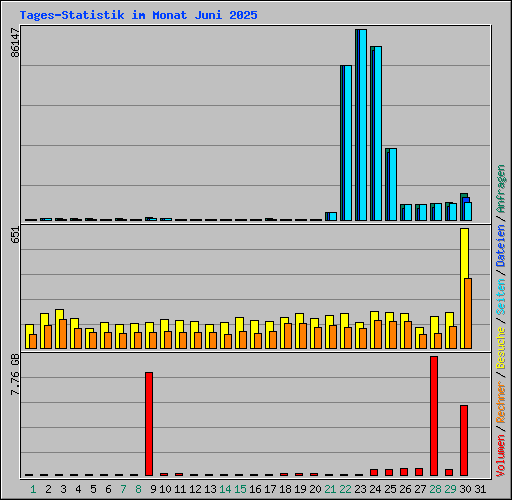Click the red volume bar for day 30

click(x=464, y=440)
